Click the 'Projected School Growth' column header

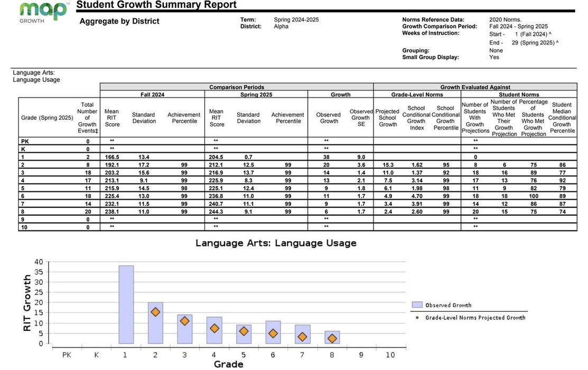pos(387,118)
